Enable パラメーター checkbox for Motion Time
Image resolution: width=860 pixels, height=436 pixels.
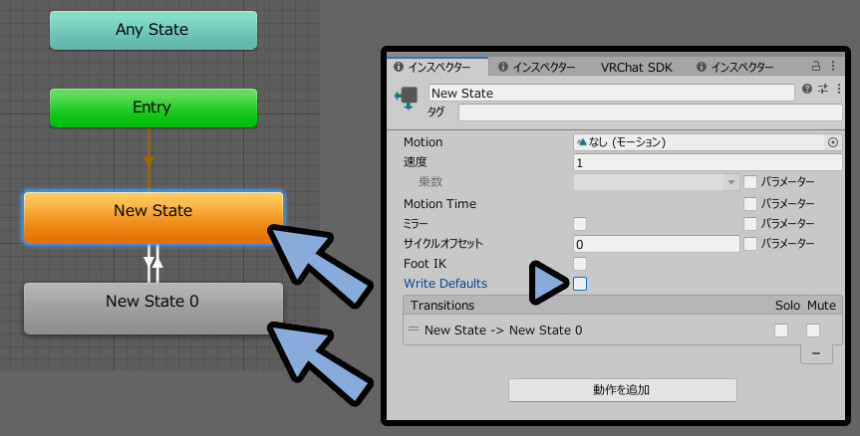pyautogui.click(x=750, y=204)
